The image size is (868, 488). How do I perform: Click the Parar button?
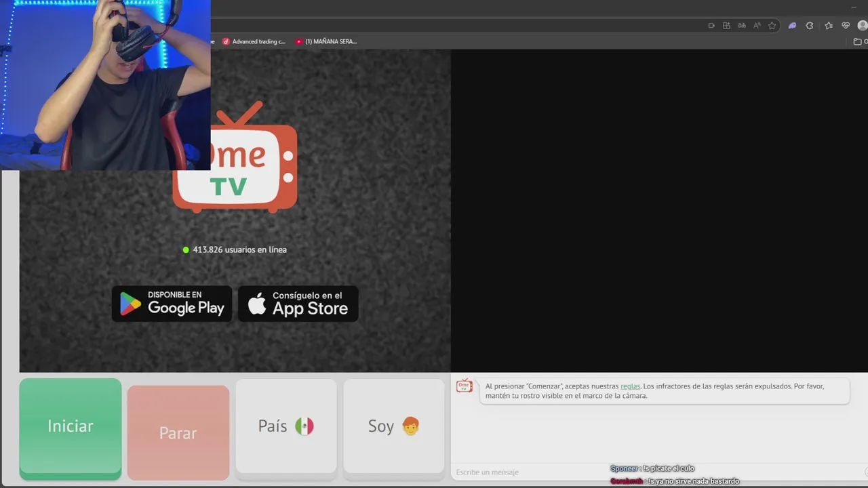pyautogui.click(x=178, y=432)
